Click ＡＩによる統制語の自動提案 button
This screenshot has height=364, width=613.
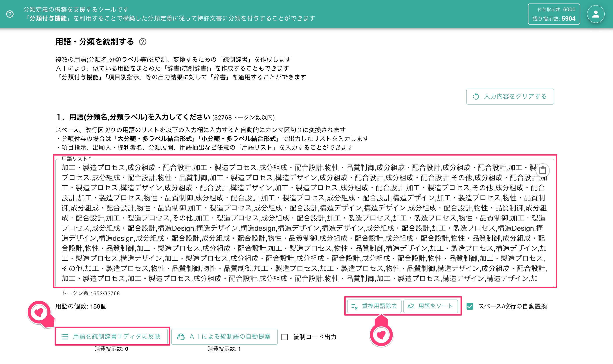(x=224, y=337)
